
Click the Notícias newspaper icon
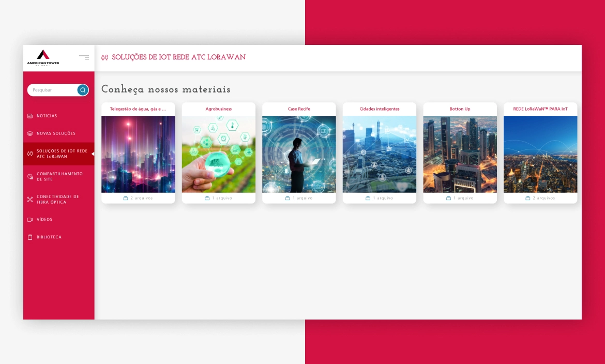30,116
